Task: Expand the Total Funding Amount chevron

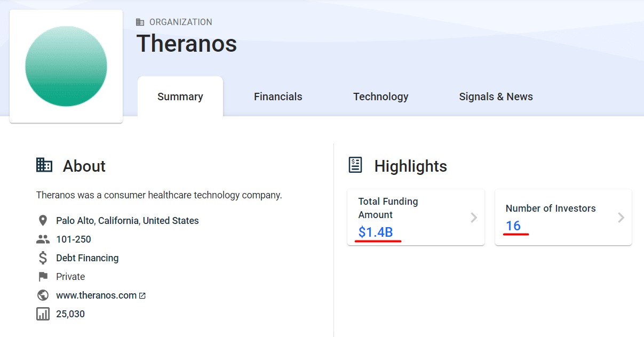Action: (x=474, y=218)
